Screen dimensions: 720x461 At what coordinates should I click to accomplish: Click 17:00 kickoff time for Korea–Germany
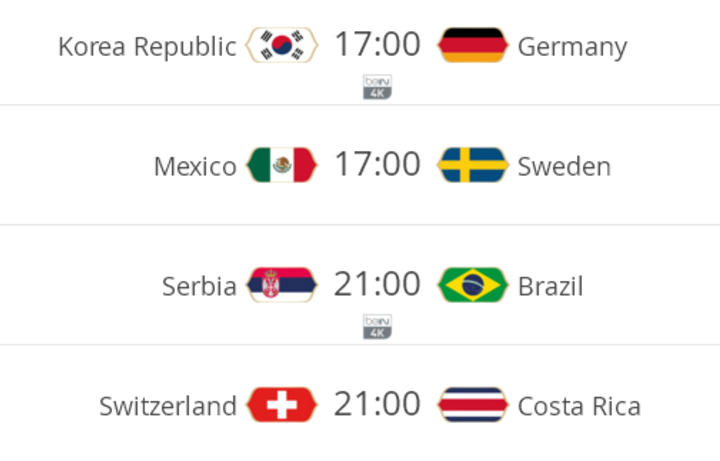377,44
